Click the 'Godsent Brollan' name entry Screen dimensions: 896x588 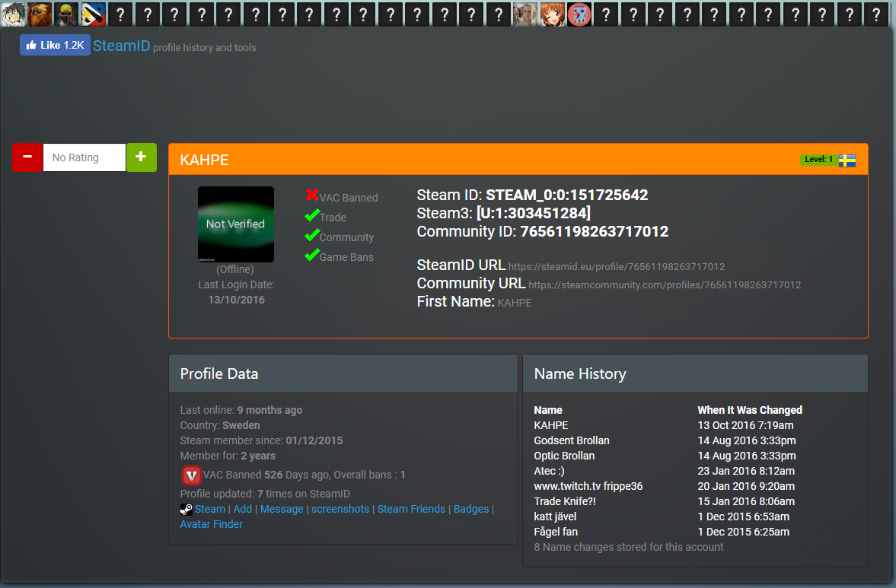click(x=572, y=440)
